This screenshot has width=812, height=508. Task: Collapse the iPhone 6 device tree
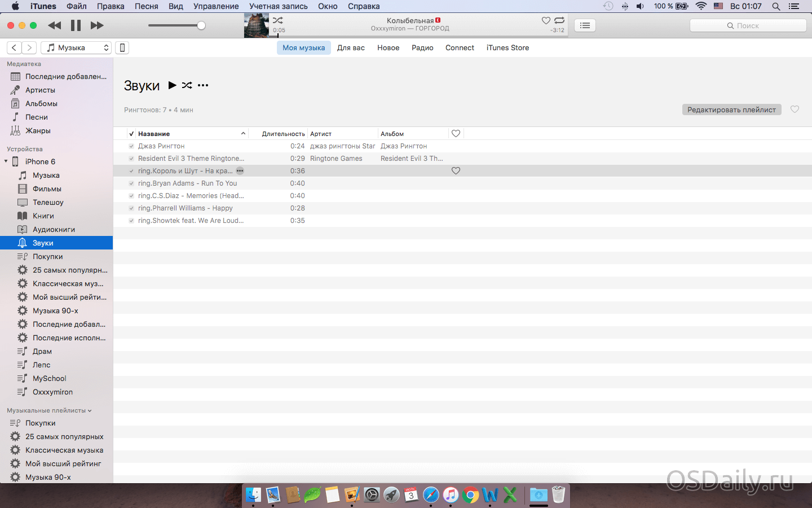6,161
